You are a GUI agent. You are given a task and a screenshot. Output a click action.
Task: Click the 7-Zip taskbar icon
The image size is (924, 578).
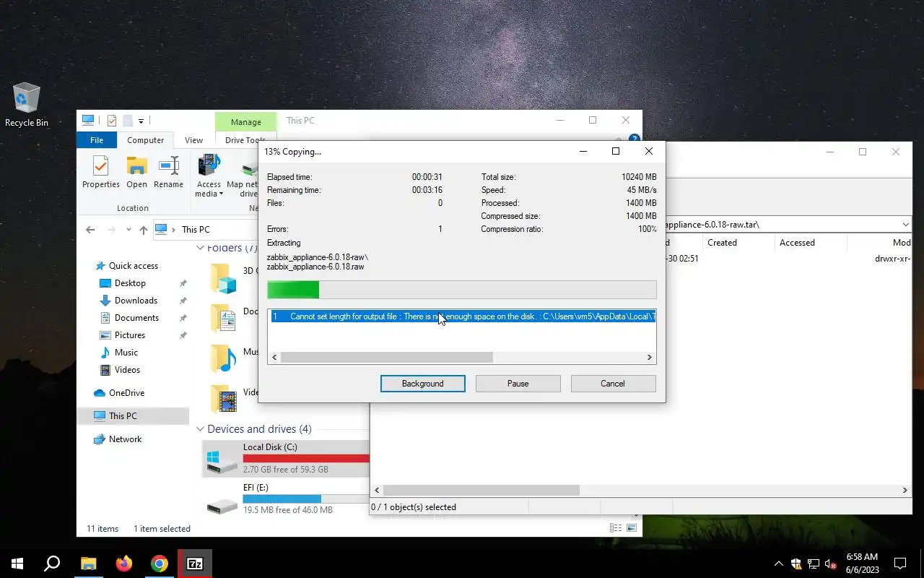pyautogui.click(x=195, y=564)
